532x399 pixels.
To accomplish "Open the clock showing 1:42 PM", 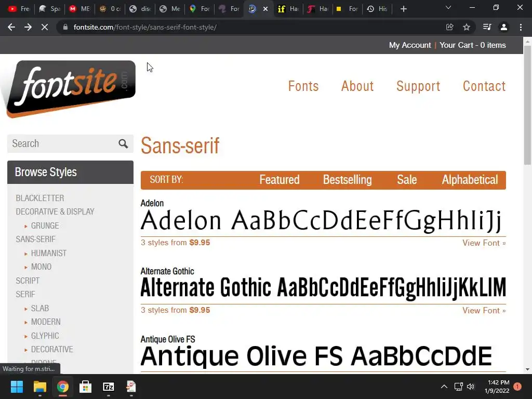I will pos(497,387).
